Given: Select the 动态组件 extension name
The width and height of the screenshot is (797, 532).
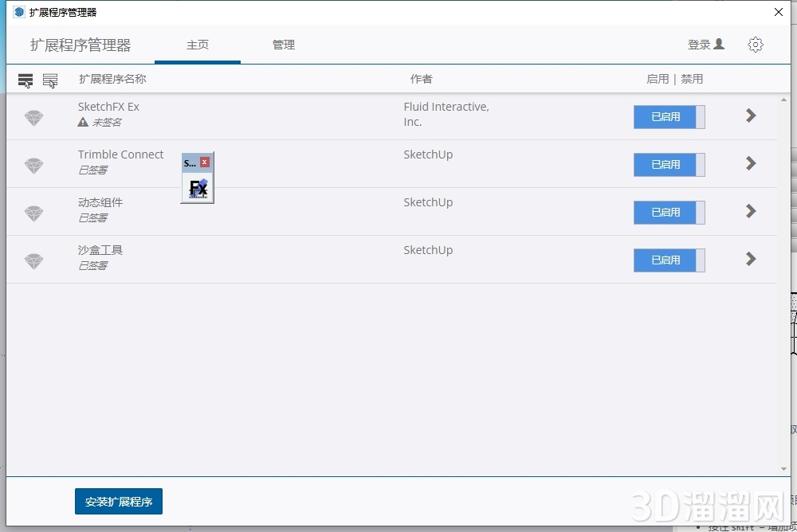Looking at the screenshot, I should coord(100,202).
